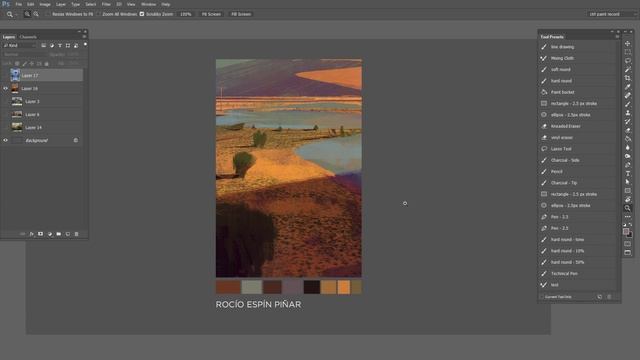This screenshot has height=360, width=640.
Task: Click the Zoom Out magnifier option
Action: point(36,14)
